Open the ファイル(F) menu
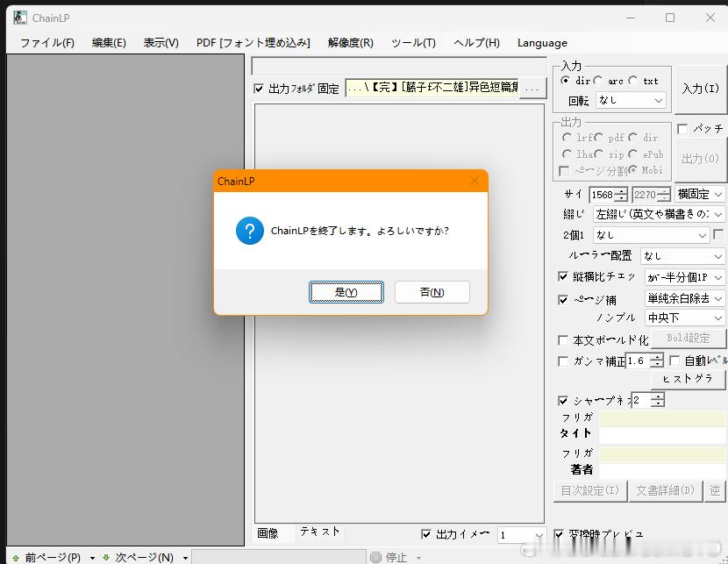728x564 pixels. click(47, 43)
